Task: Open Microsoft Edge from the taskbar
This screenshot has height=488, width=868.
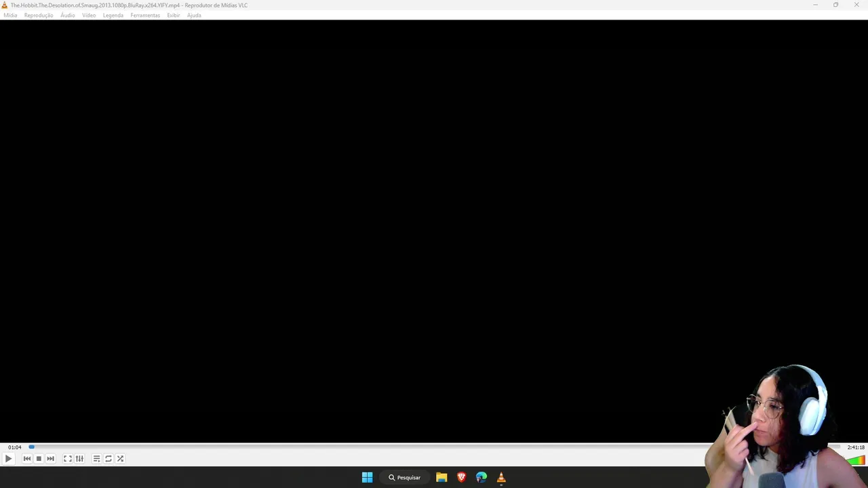Action: click(x=481, y=477)
